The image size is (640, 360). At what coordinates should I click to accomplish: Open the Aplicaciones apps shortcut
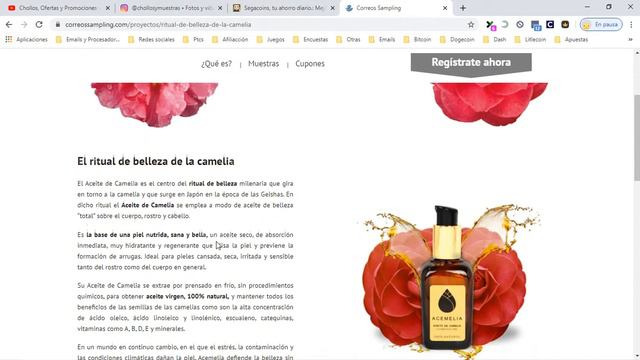pos(27,40)
